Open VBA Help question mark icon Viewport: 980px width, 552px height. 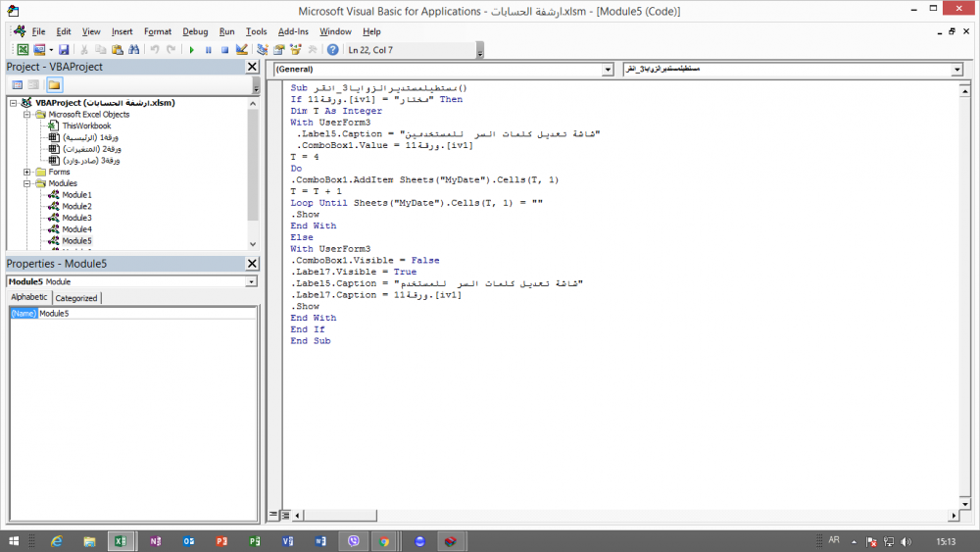click(x=332, y=50)
